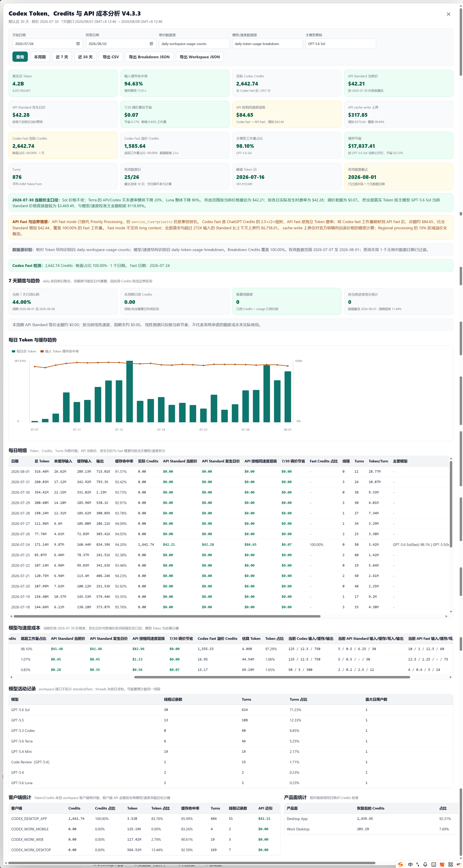The width and height of the screenshot is (463, 868).
Task: Click 导出 CSV button
Action: (x=111, y=57)
